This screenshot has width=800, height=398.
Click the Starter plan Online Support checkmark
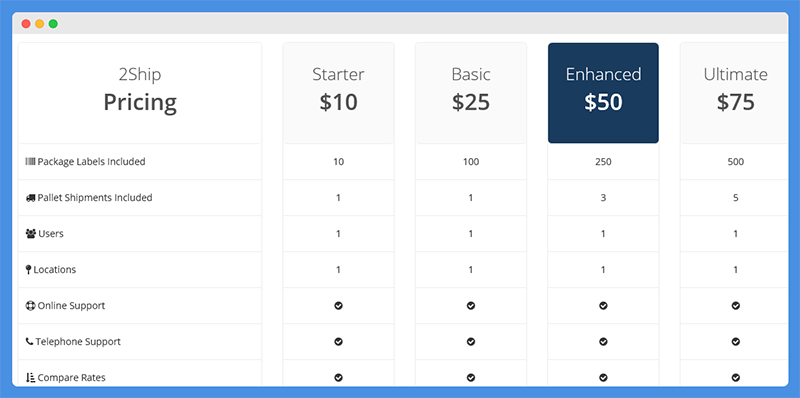[x=338, y=306]
